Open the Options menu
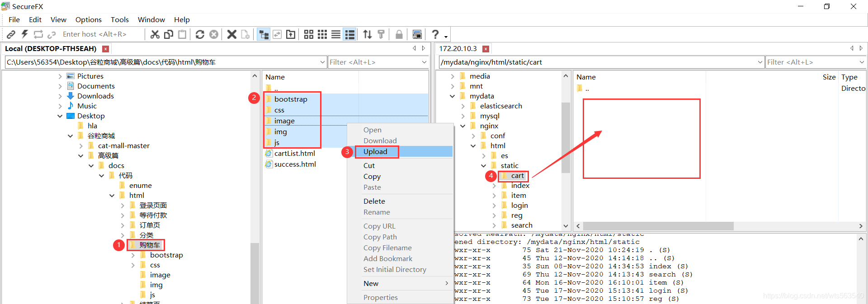The height and width of the screenshot is (304, 868). 89,19
